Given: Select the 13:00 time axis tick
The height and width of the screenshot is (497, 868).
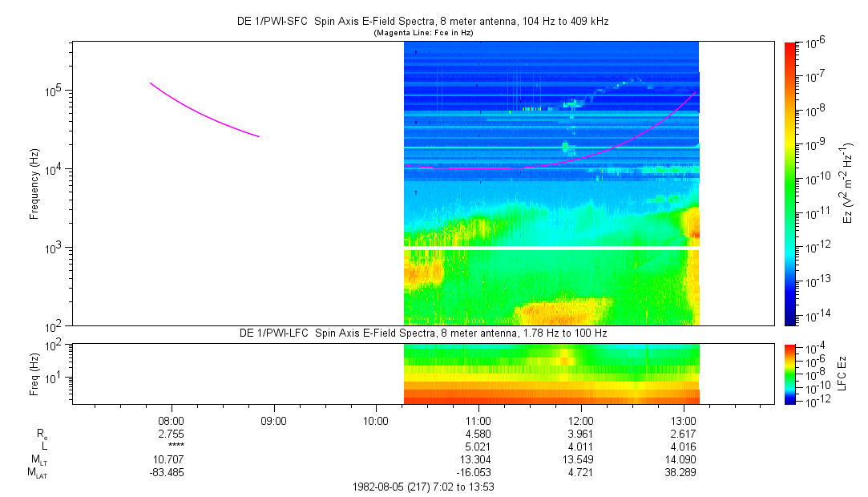Looking at the screenshot, I should pyautogui.click(x=683, y=421).
